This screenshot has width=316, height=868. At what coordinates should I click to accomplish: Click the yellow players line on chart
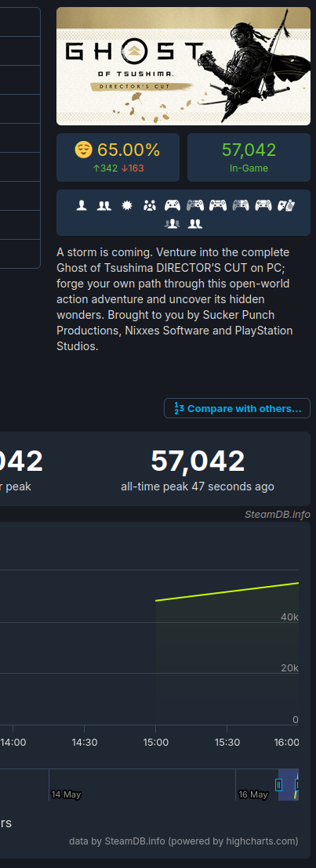click(227, 591)
